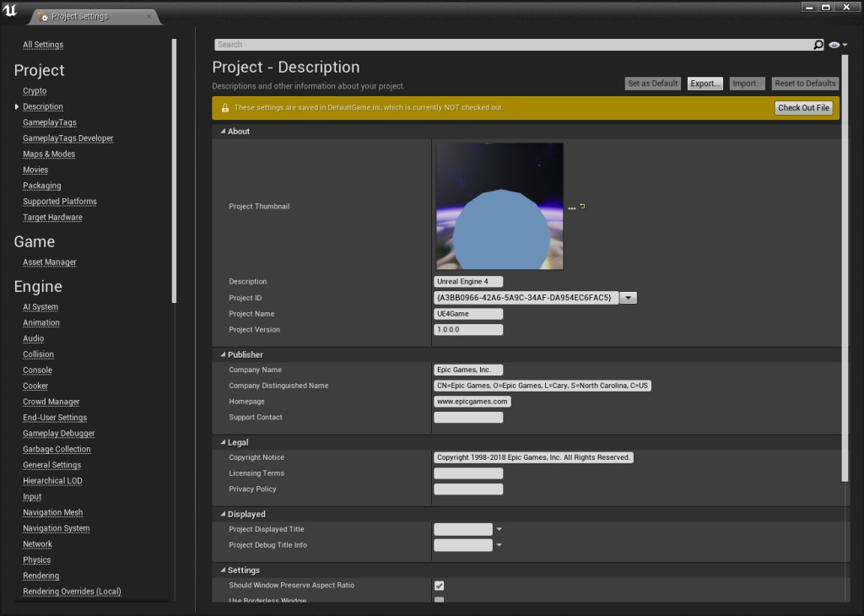Open Collision engine settings
This screenshot has width=864, height=616.
(38, 354)
